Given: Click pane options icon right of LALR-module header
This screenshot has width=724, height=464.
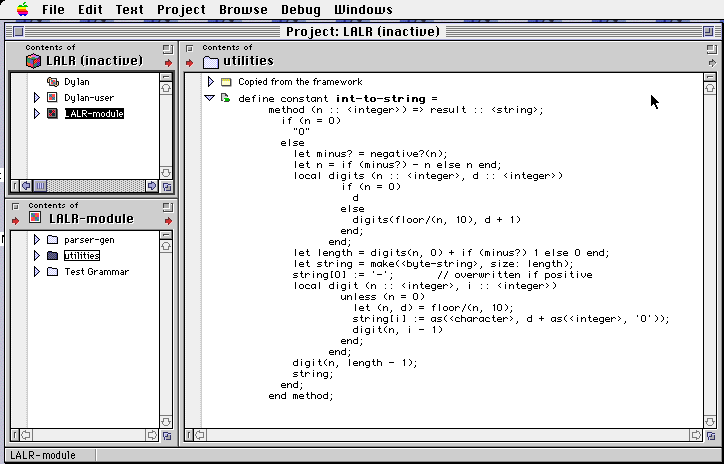Looking at the screenshot, I should 168,206.
